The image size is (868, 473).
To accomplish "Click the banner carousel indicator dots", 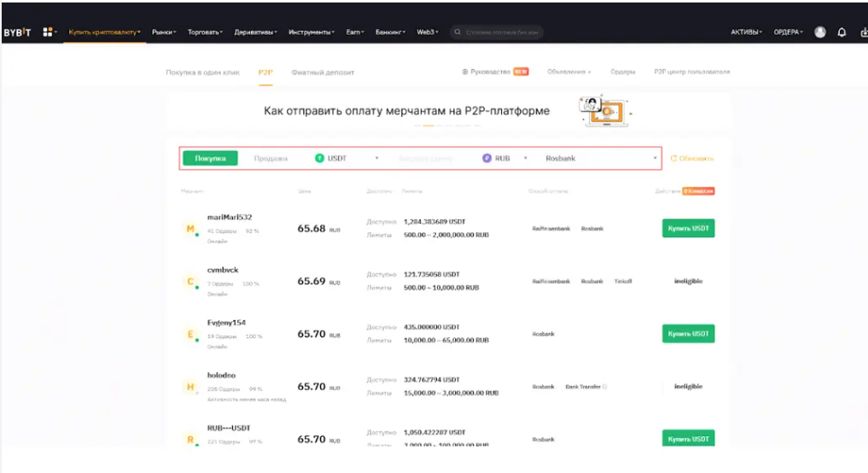I will click(x=449, y=126).
